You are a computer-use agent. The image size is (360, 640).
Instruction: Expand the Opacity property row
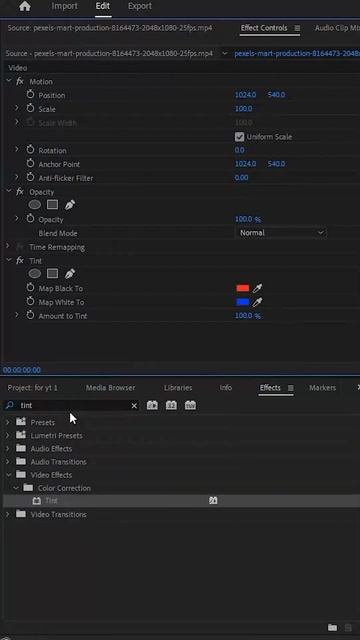pos(17,219)
